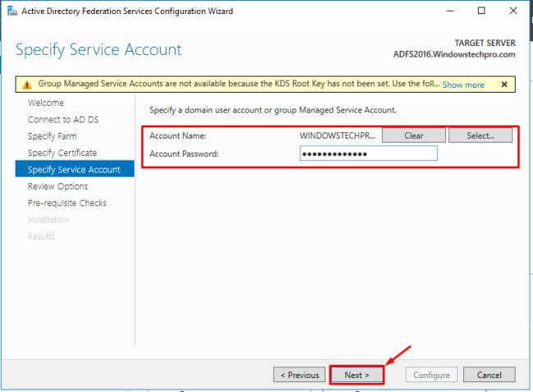Click the disabled Results step
The height and width of the screenshot is (392, 533).
41,236
